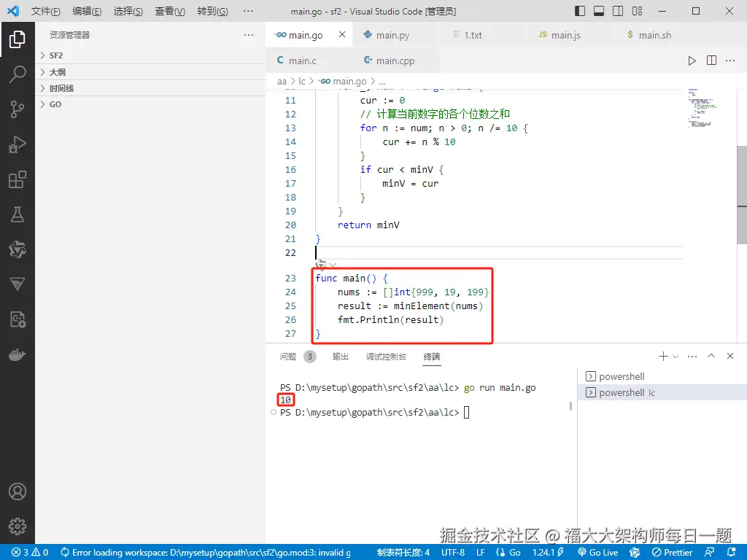Screen dimensions: 747x560
Task: Click the main.go breadcrumb segment
Action: (x=344, y=82)
